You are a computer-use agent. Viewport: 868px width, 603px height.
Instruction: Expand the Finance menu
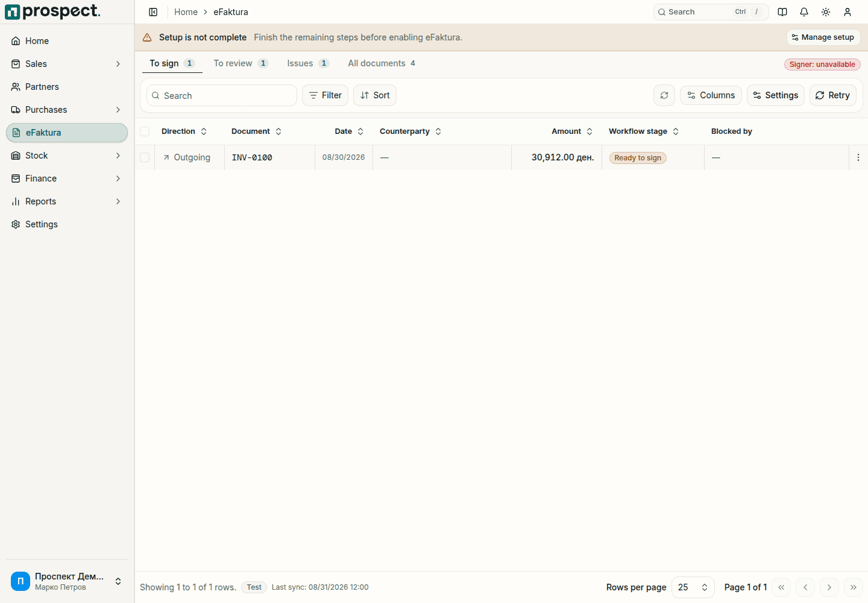pos(67,178)
